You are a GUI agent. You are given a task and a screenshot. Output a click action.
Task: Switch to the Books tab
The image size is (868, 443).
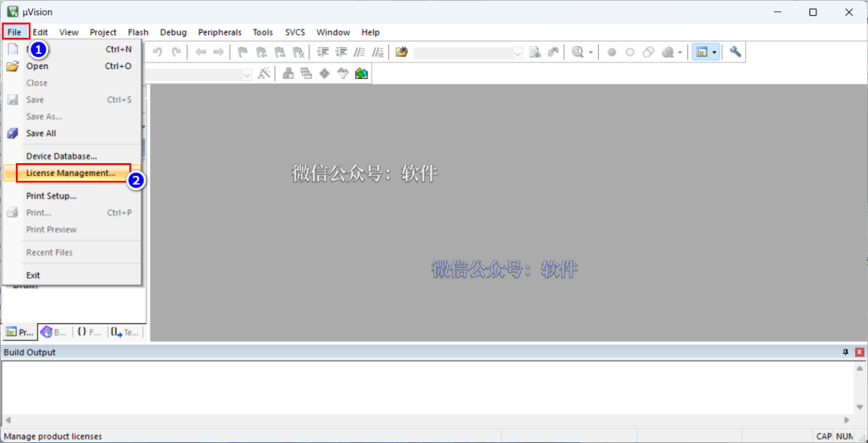[55, 332]
